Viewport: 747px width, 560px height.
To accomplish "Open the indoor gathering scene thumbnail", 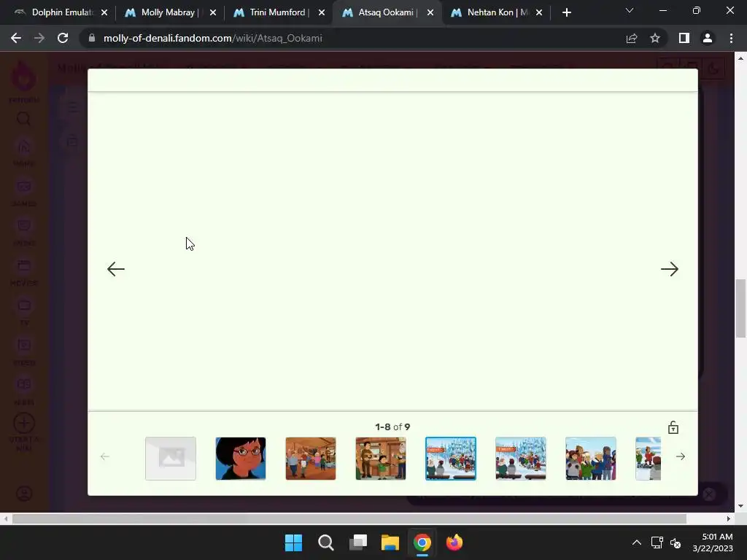I will (311, 459).
